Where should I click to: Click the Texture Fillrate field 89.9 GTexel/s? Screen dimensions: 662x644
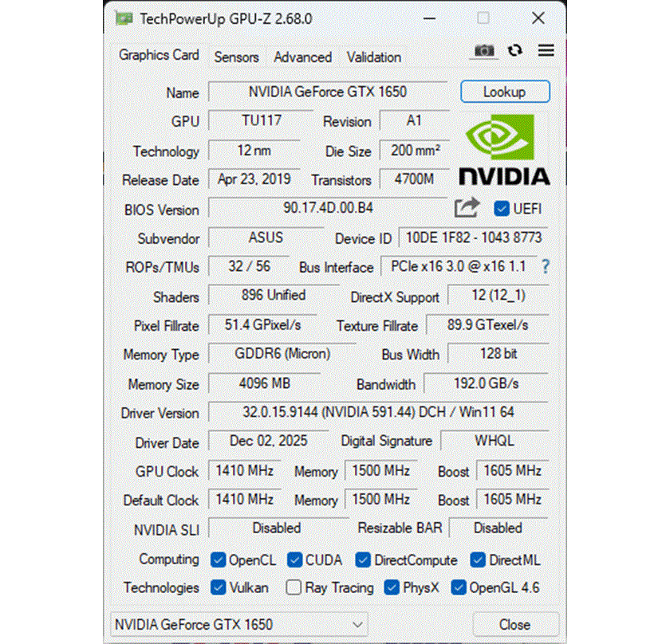(487, 324)
